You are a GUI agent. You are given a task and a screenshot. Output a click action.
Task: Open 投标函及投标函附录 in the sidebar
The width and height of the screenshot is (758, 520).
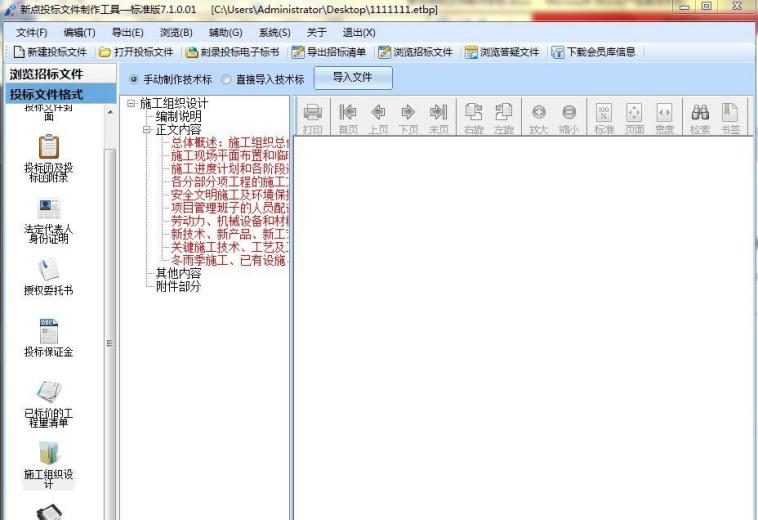[x=48, y=159]
